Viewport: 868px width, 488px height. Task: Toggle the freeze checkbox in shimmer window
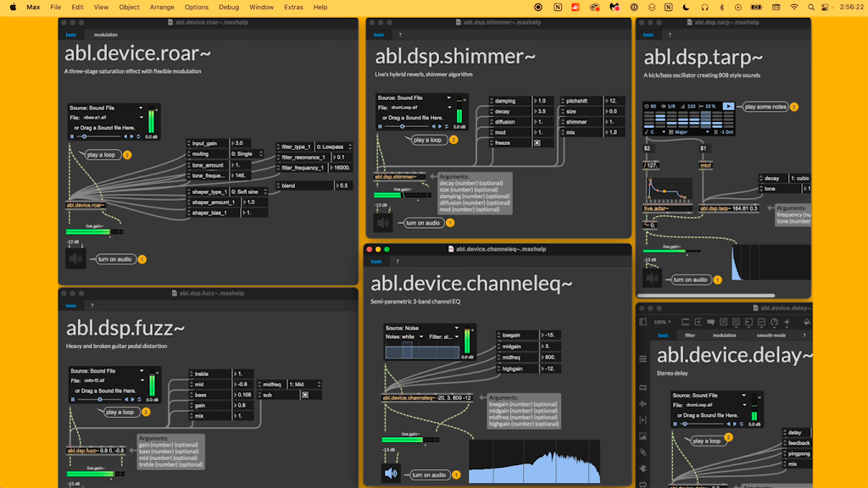[x=537, y=142]
